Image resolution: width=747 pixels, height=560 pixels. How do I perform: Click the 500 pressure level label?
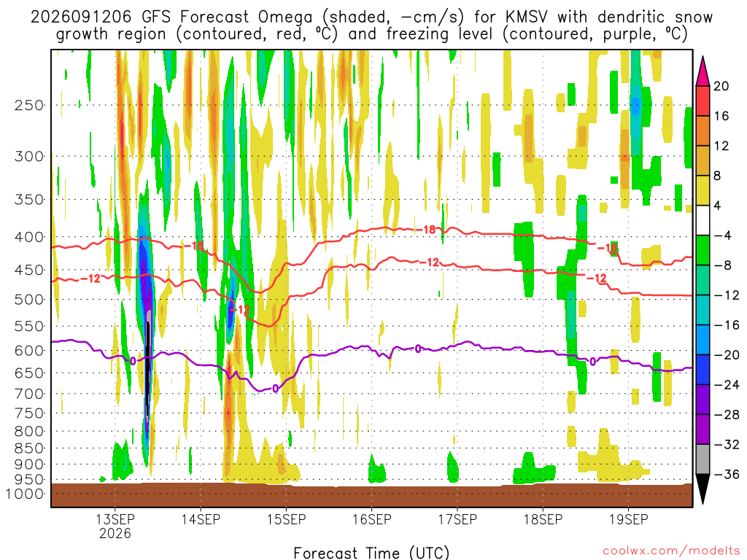point(29,300)
